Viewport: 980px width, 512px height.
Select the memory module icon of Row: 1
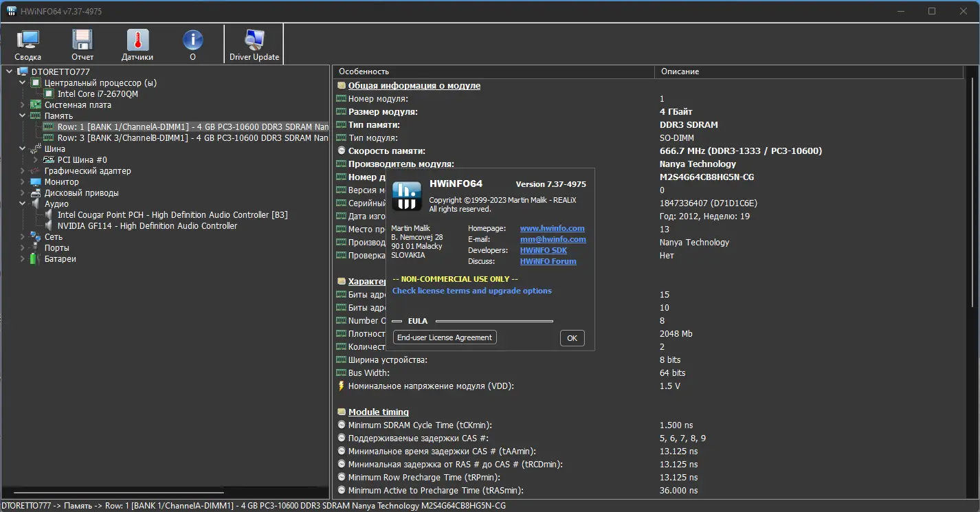(49, 126)
